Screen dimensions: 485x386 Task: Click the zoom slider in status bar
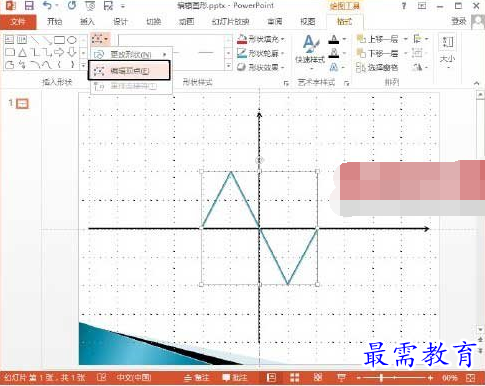[394, 378]
